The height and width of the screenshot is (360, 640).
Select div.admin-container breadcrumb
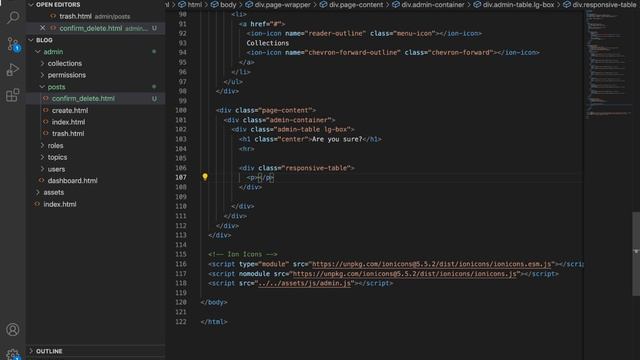click(433, 5)
